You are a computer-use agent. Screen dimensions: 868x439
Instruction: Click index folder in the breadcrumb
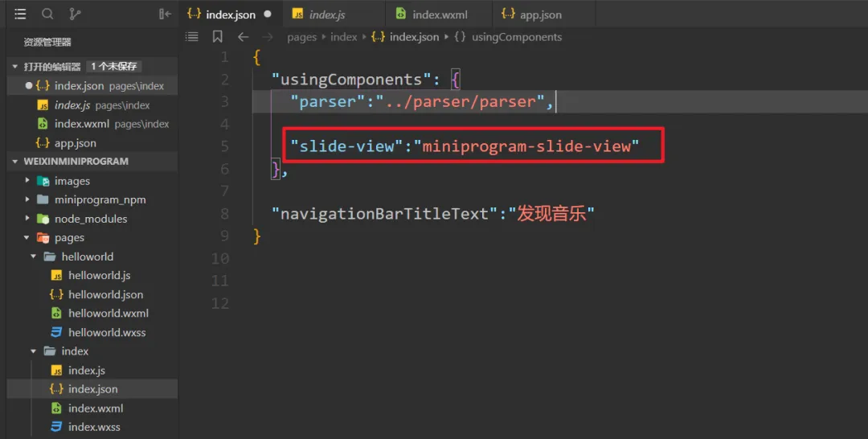[344, 37]
